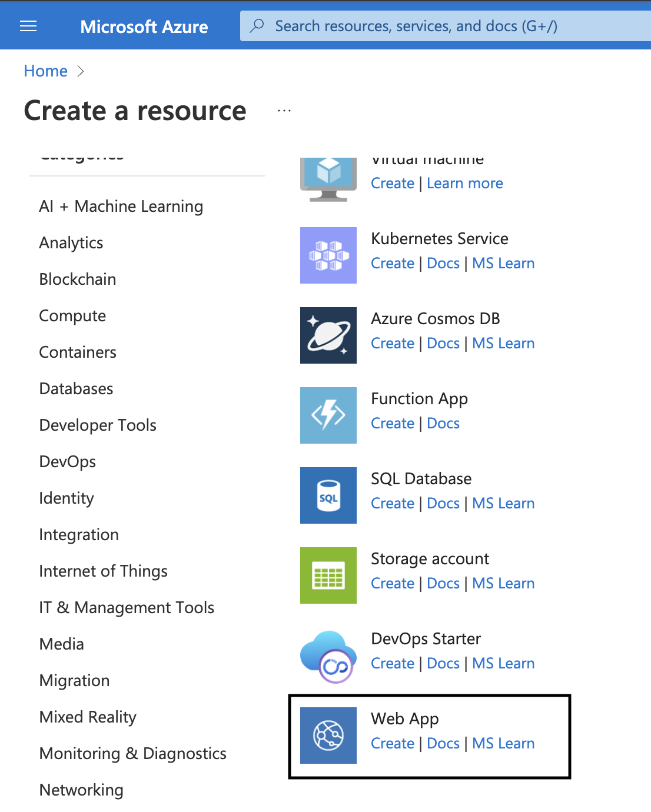The height and width of the screenshot is (812, 651).
Task: Click the Function App lightning icon
Action: click(x=328, y=415)
